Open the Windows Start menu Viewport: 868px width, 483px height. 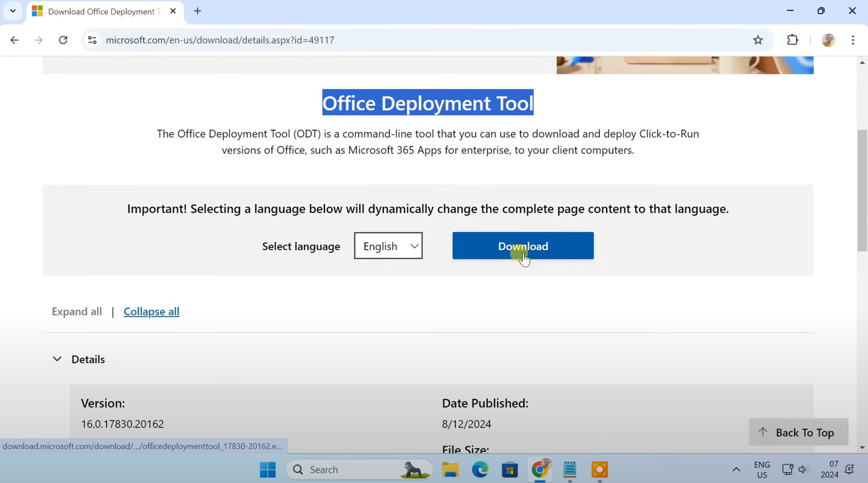(x=268, y=469)
